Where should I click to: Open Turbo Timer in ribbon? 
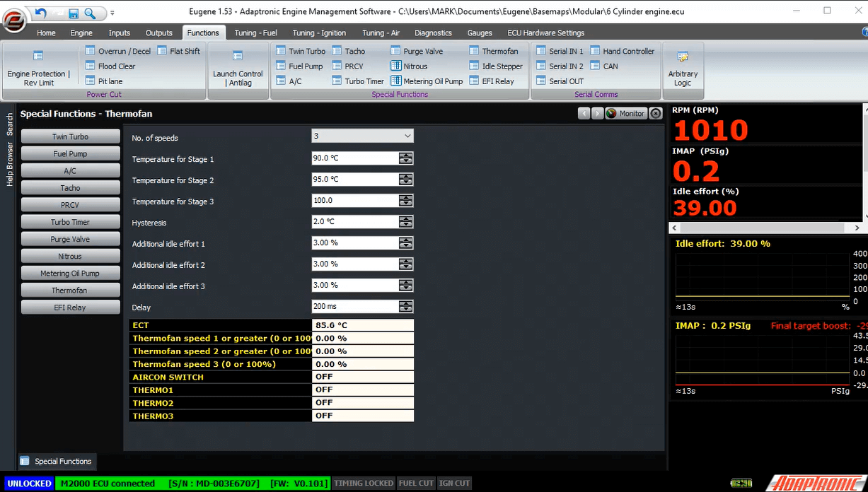[358, 81]
